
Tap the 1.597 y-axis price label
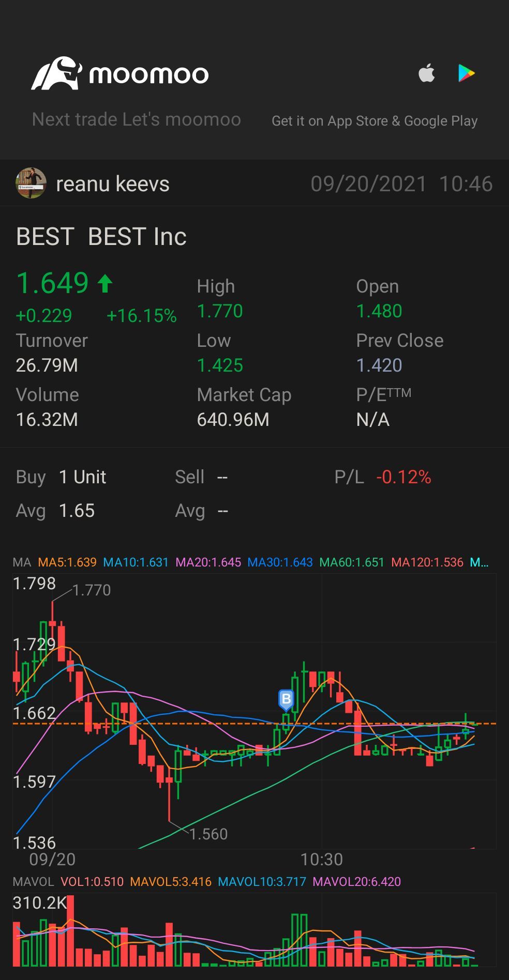click(34, 782)
